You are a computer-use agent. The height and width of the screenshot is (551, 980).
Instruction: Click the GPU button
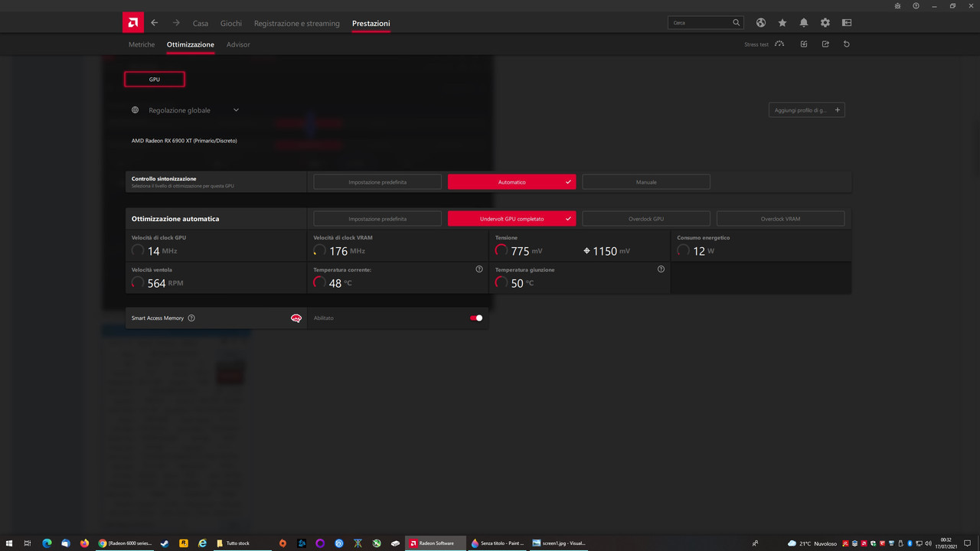click(155, 80)
